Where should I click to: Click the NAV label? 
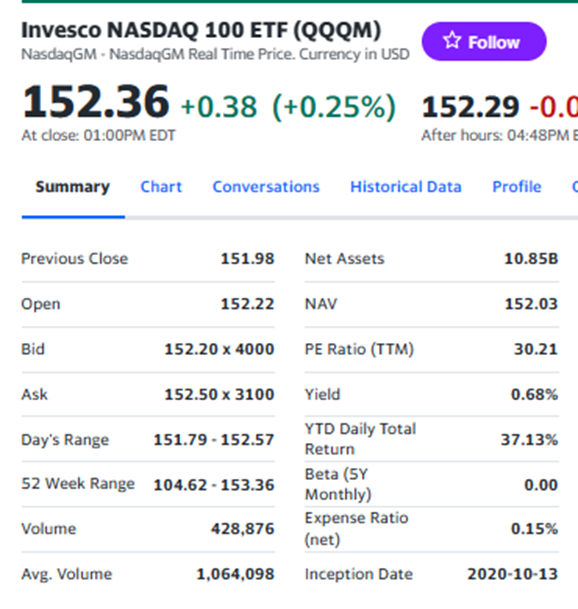point(321,304)
